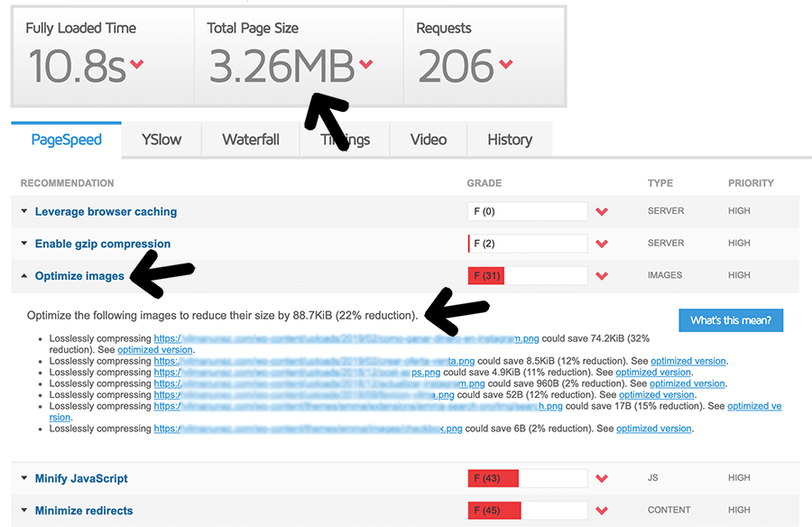Viewport: 812px width, 527px height.
Task: Click the red chevron beside Enable gzip compression grade
Action: click(602, 243)
